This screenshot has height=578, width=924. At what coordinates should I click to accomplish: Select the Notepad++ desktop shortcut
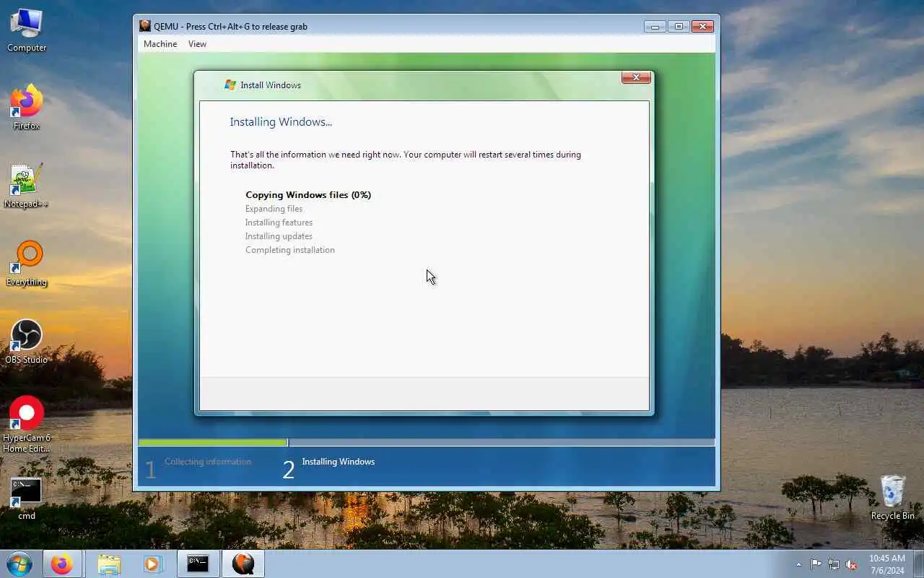pos(27,186)
